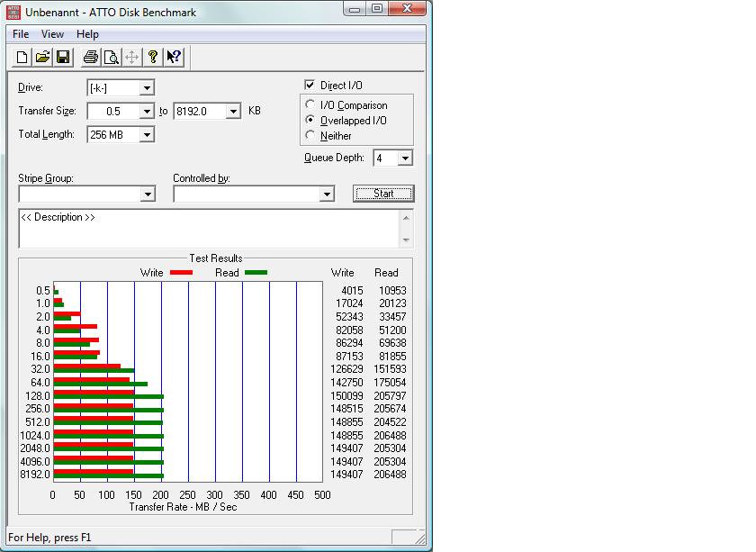Screen dimensions: 756x552
Task: Click the read value 69638
Action: 392,343
